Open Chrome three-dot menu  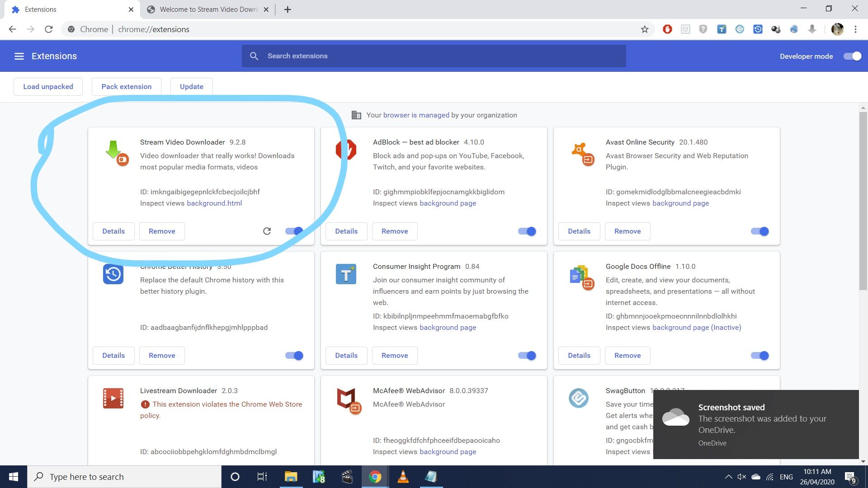coord(855,29)
